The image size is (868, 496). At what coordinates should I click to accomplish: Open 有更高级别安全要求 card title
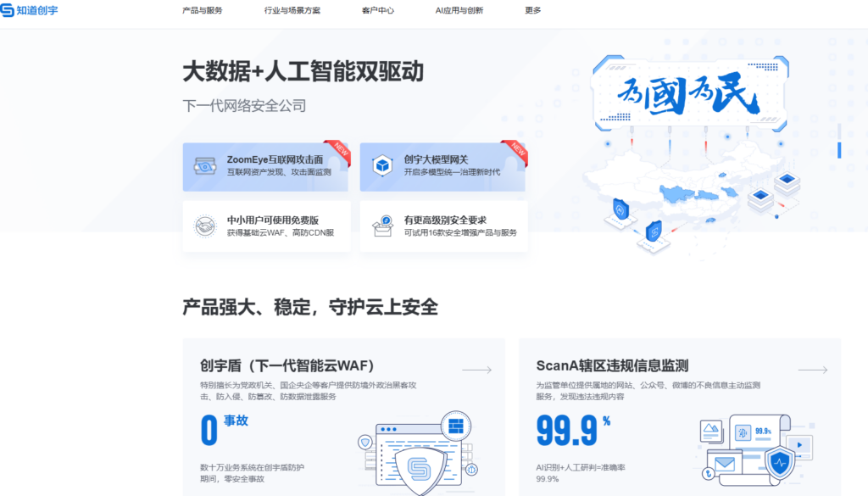(444, 220)
